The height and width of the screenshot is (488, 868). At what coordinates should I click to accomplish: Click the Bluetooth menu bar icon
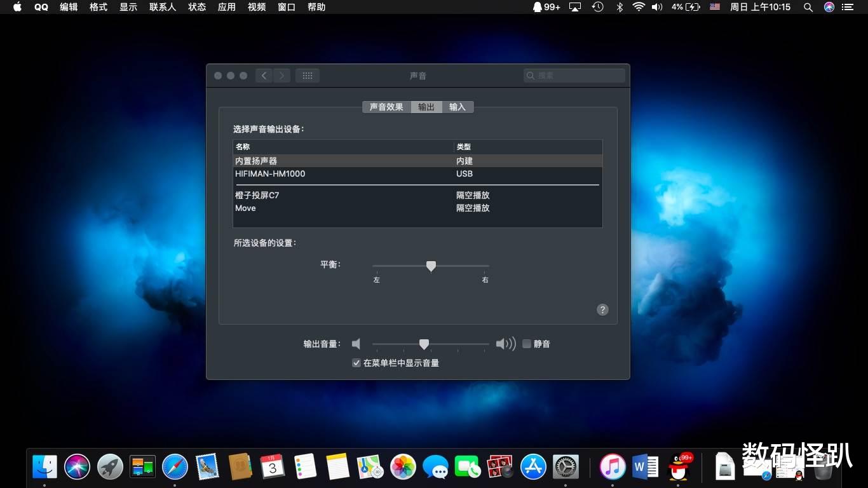618,7
